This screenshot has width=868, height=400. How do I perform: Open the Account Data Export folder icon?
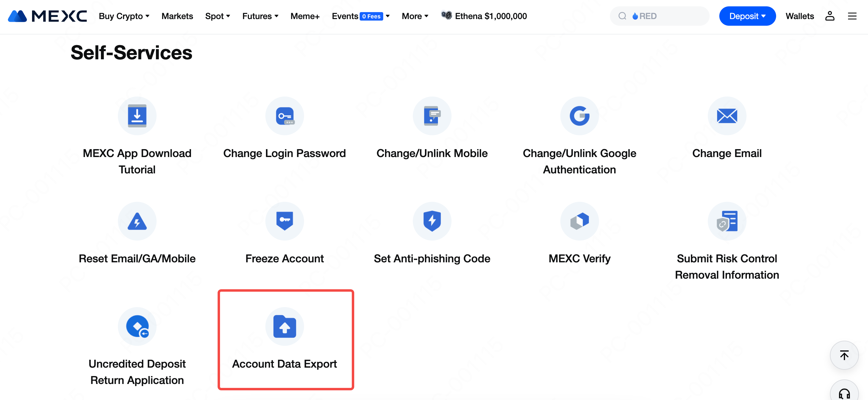coord(285,326)
